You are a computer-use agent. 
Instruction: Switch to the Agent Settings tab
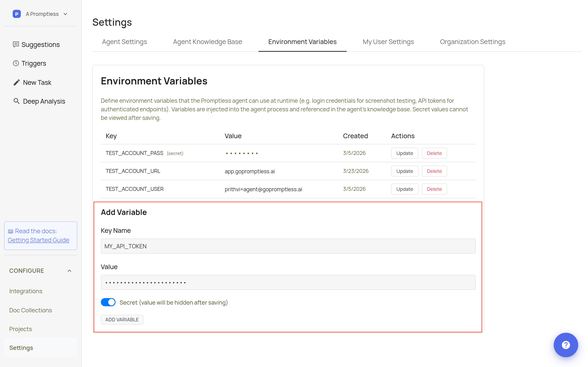pos(124,42)
